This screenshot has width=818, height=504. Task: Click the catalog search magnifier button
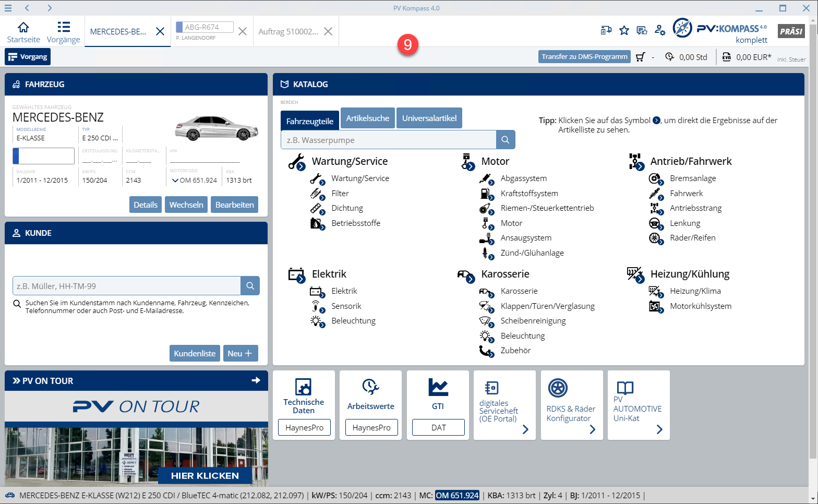(x=506, y=140)
